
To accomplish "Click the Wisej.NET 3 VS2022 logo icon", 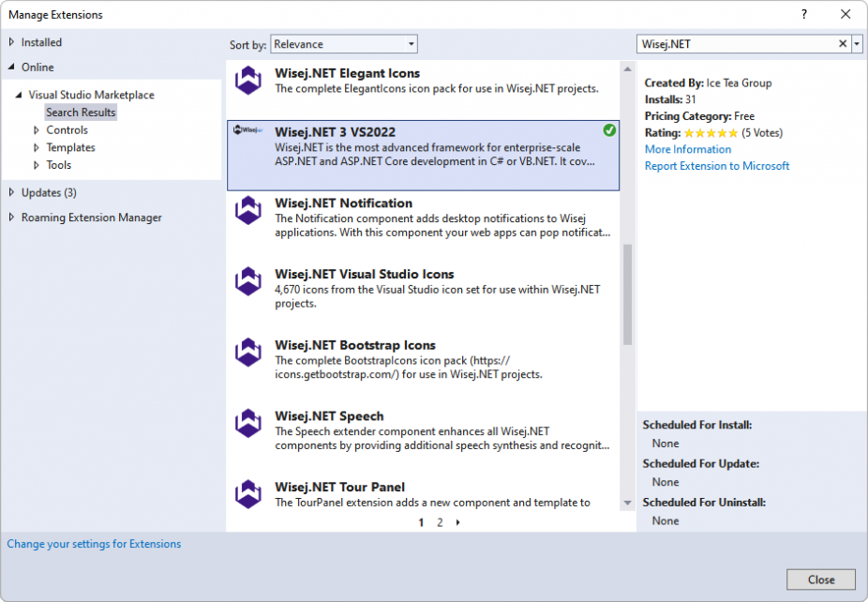I will click(248, 130).
